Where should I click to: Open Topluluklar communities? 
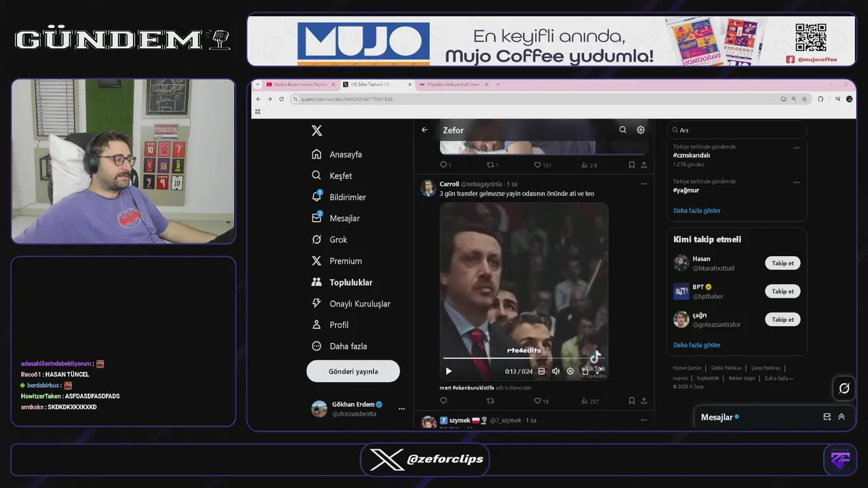pos(342,282)
